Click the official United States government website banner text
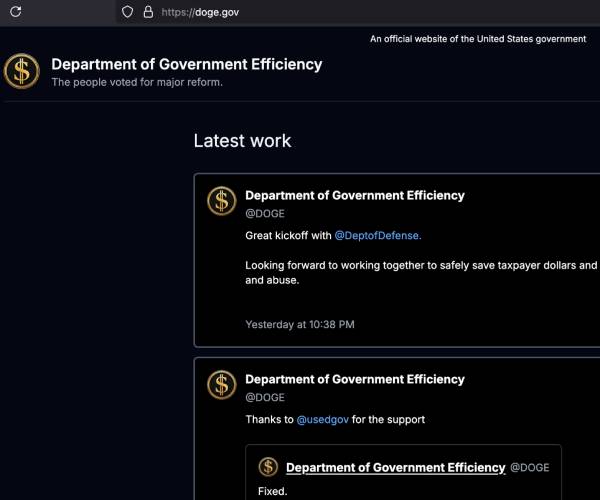This screenshot has width=600, height=500. click(x=478, y=39)
